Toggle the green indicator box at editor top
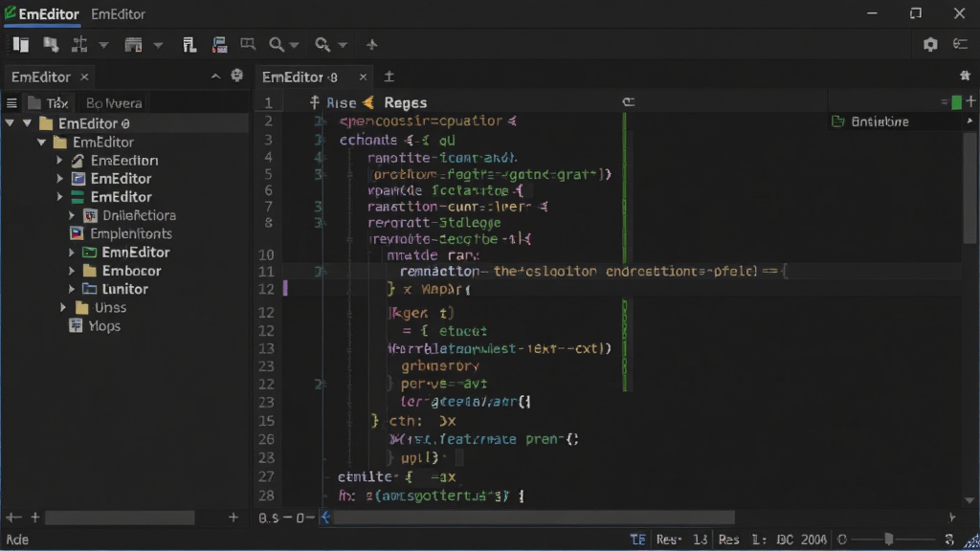This screenshot has width=980, height=551. pos(956,102)
